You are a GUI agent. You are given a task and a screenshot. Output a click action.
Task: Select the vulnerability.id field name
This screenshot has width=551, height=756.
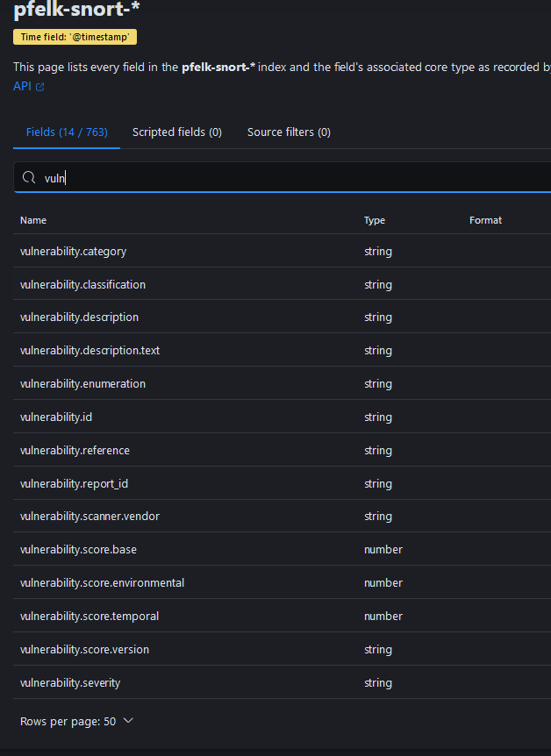pos(56,417)
